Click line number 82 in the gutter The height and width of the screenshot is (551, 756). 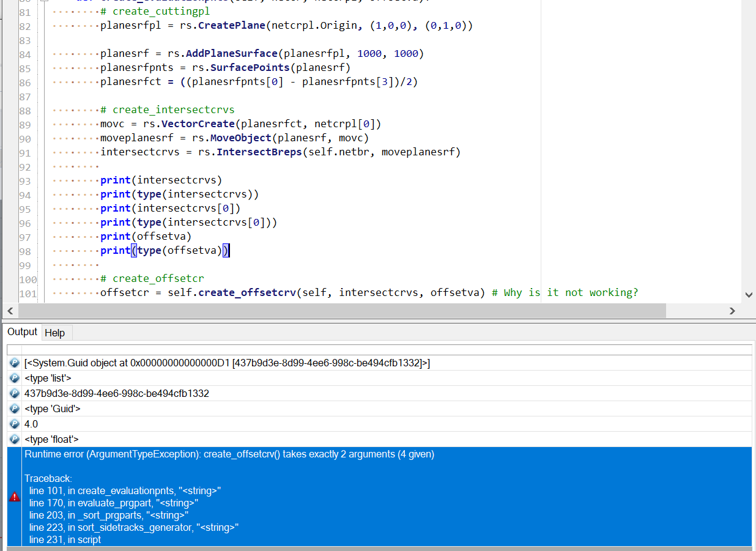click(25, 26)
